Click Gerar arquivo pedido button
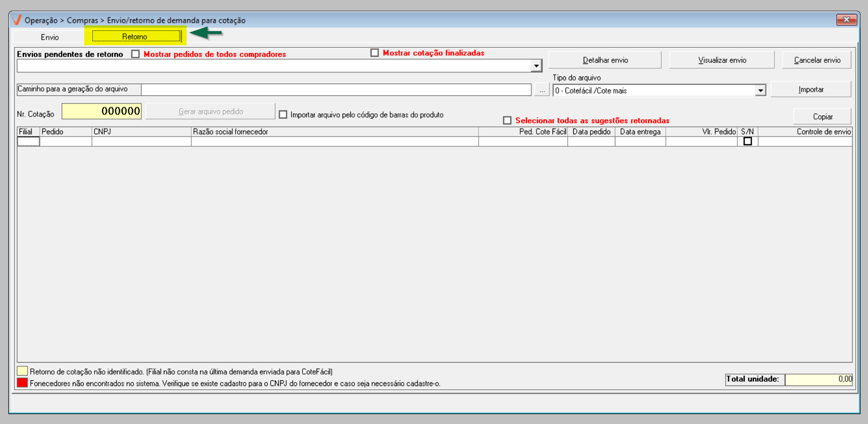The height and width of the screenshot is (424, 868). click(x=211, y=111)
